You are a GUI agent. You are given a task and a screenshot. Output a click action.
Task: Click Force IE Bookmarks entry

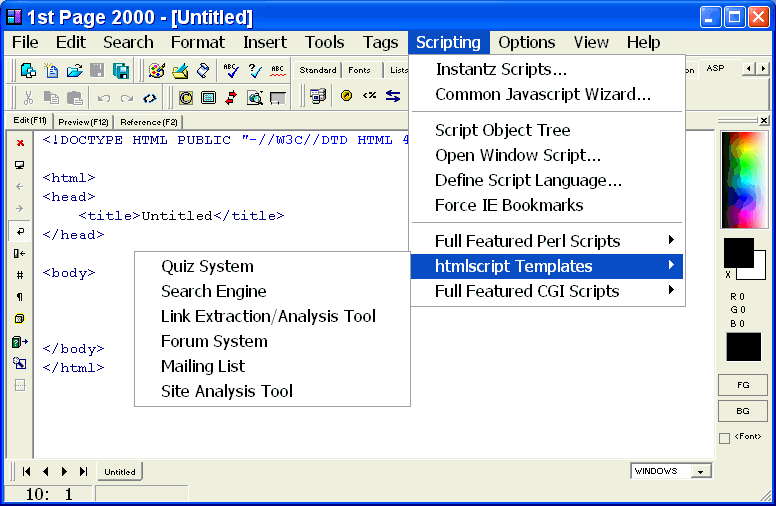[548, 205]
